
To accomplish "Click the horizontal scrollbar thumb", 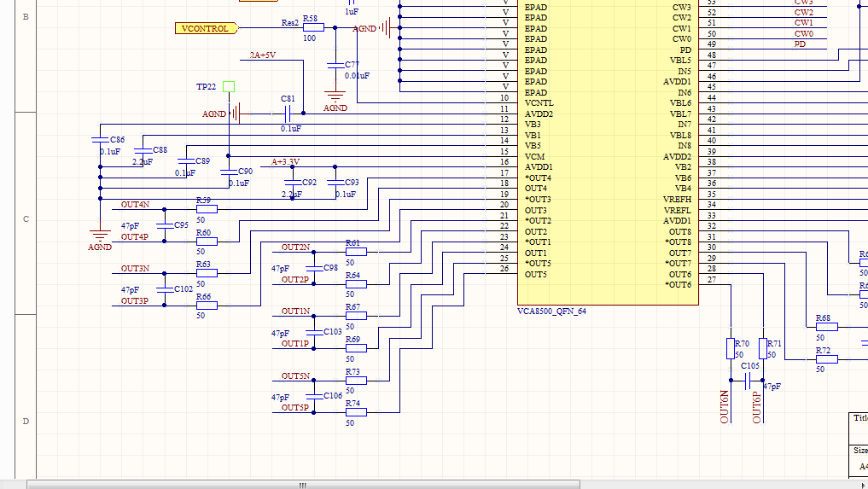I will point(302,484).
